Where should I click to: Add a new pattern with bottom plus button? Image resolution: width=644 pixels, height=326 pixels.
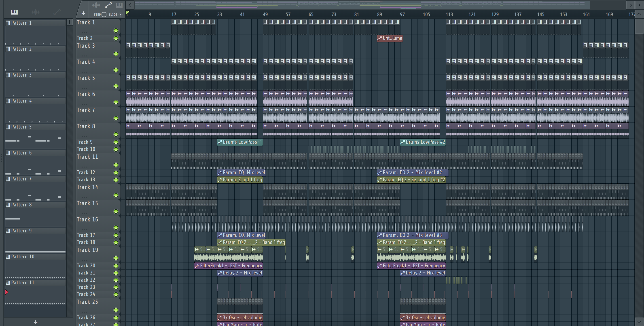pos(36,322)
